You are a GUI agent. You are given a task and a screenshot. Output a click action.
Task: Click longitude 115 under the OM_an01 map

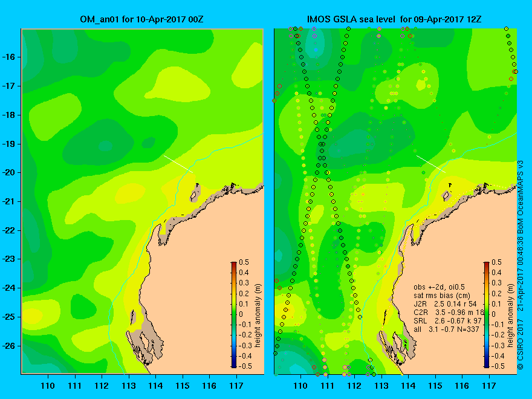(183, 386)
